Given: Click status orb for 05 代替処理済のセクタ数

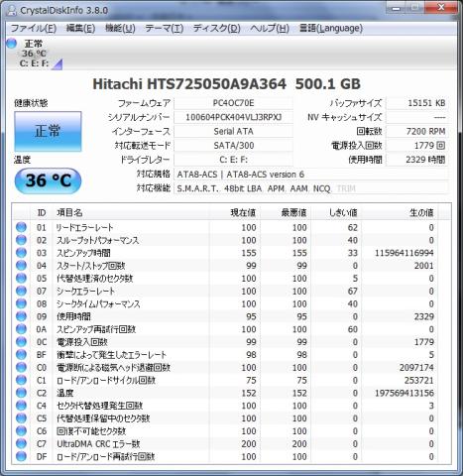Looking at the screenshot, I should pos(21,278).
